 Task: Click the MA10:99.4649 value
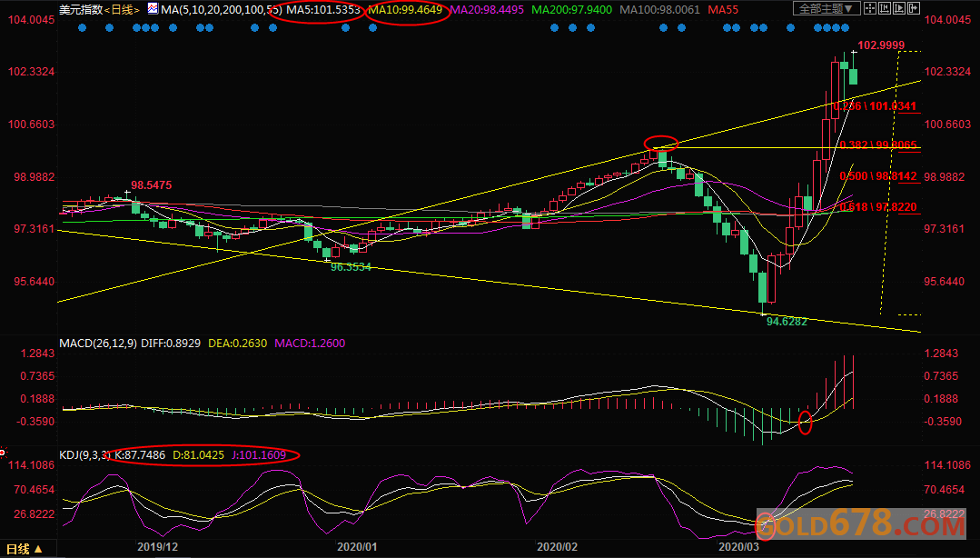point(405,9)
